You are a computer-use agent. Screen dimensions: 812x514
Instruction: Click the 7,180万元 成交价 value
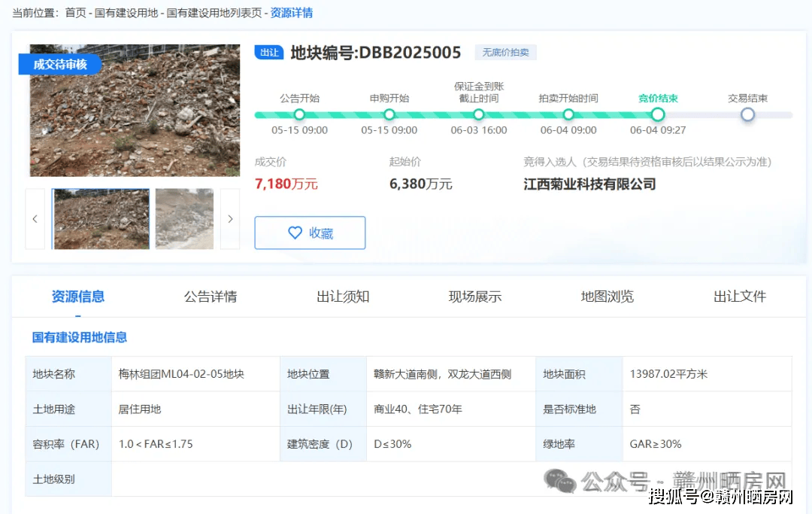tap(286, 184)
